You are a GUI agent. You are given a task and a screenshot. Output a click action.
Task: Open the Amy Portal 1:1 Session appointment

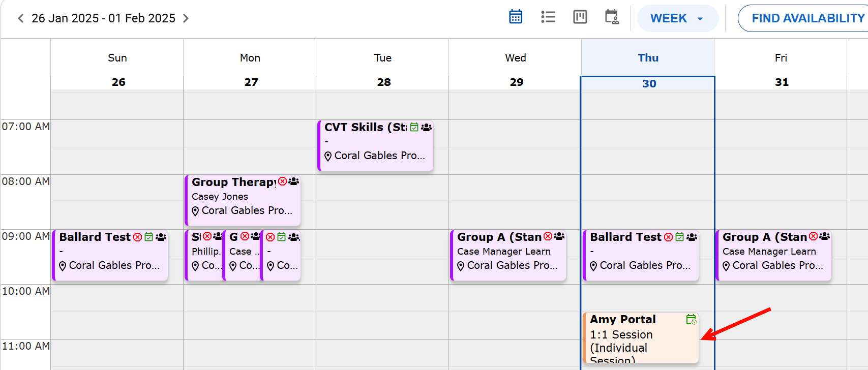(x=636, y=339)
